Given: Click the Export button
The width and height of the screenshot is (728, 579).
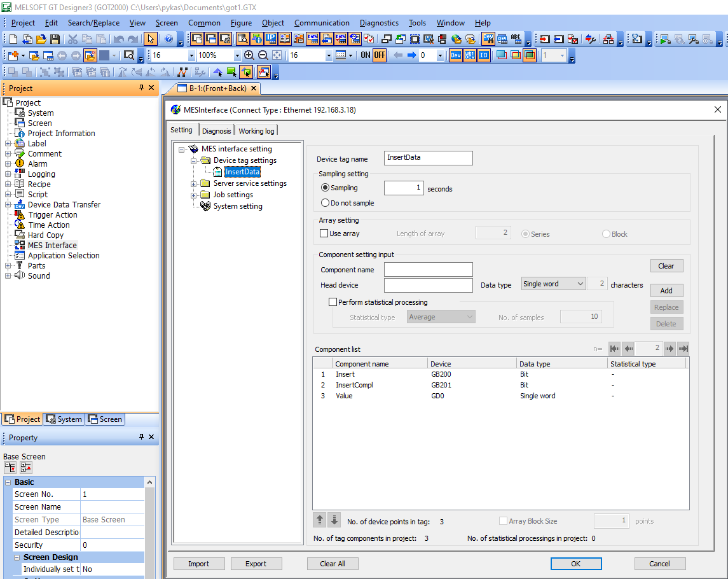Looking at the screenshot, I should point(256,564).
